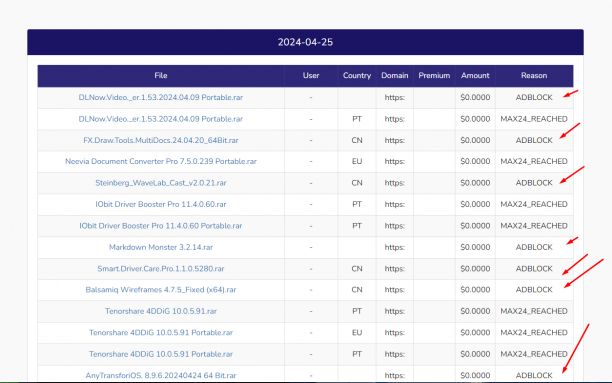Click https: domain in FX.Draw.Tools row
The image size is (612, 383).
point(395,141)
